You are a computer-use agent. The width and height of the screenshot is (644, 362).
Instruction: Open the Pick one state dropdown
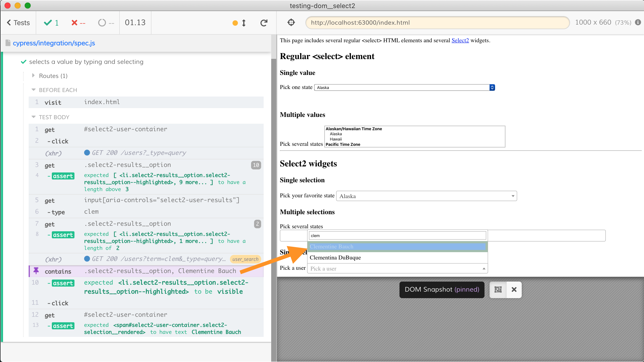pos(404,87)
